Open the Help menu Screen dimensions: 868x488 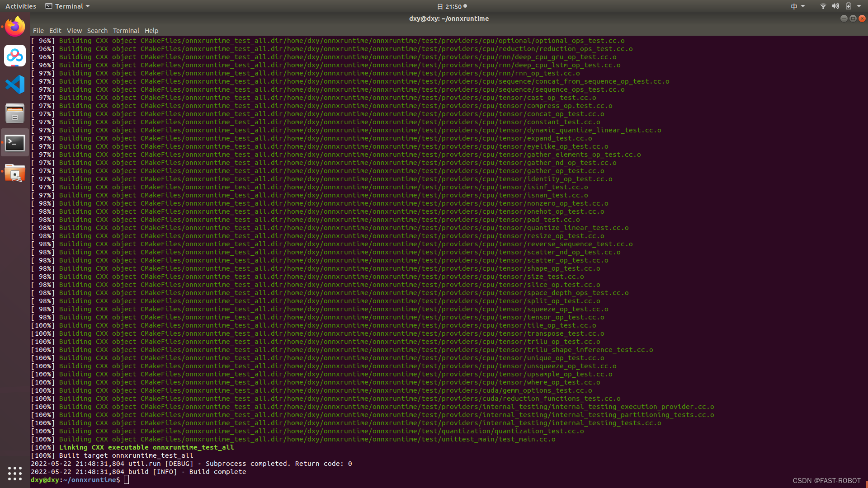(151, 31)
